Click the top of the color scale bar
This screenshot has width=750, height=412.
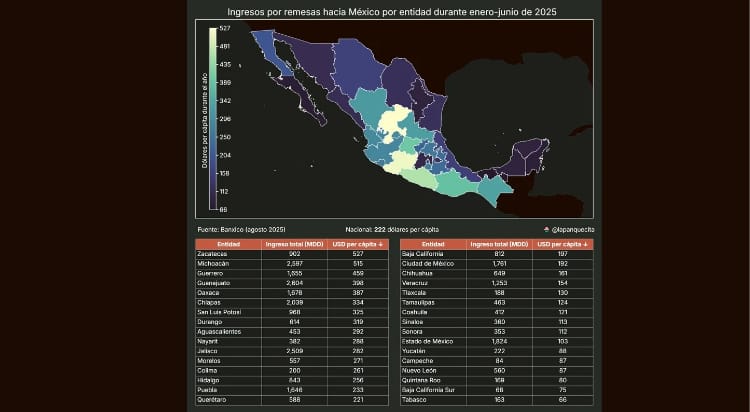(x=212, y=31)
